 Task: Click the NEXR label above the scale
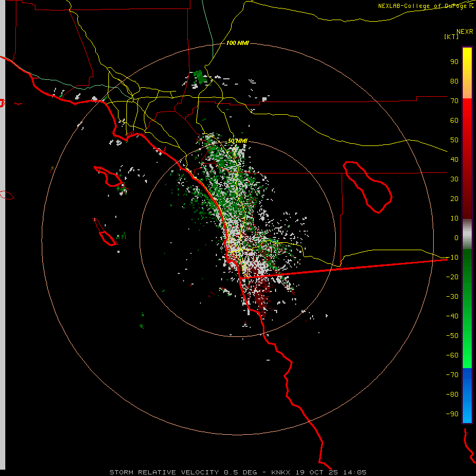(465, 32)
